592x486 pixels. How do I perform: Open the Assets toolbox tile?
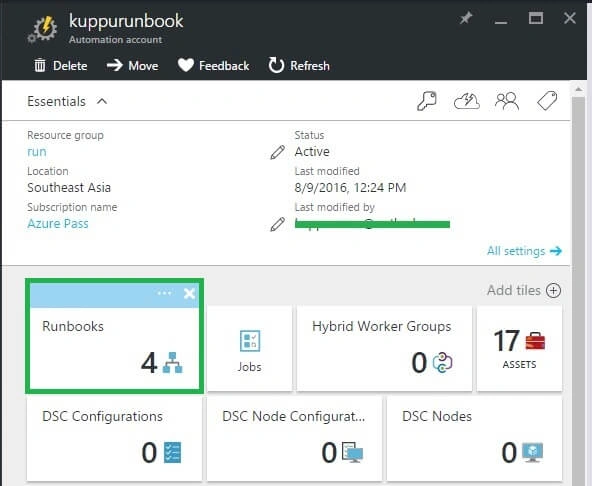click(x=520, y=349)
